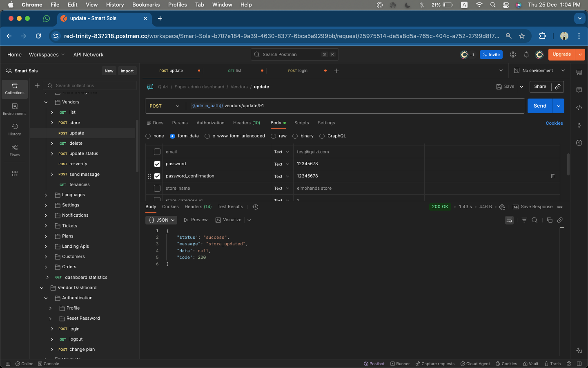This screenshot has height=368, width=588.
Task: Click the request URL field
Action: [x=355, y=106]
